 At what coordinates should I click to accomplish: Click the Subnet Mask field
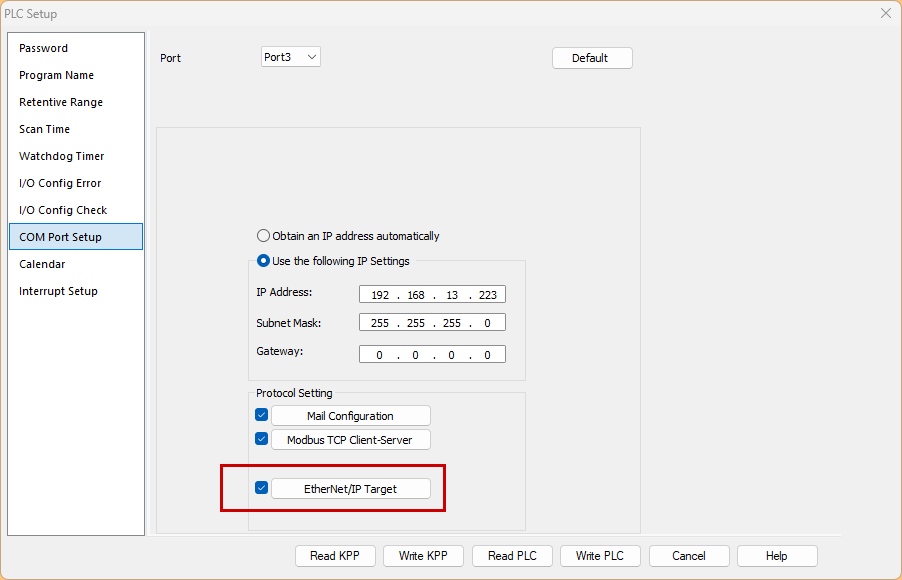click(x=432, y=323)
